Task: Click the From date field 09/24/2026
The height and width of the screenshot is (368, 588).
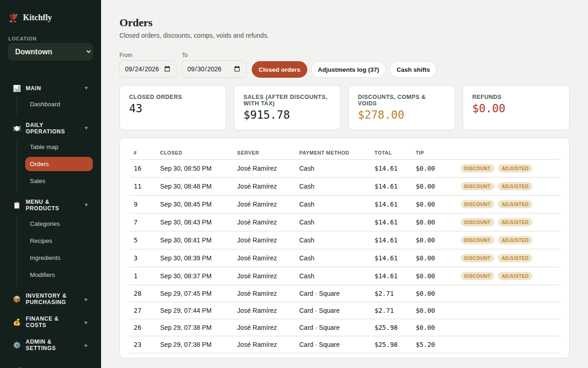Action: tap(148, 69)
